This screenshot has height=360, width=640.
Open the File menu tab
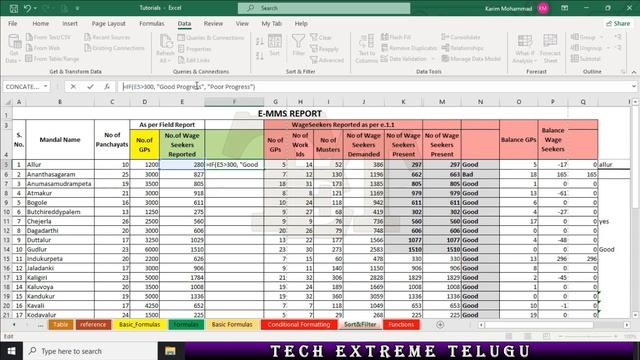(x=13, y=24)
